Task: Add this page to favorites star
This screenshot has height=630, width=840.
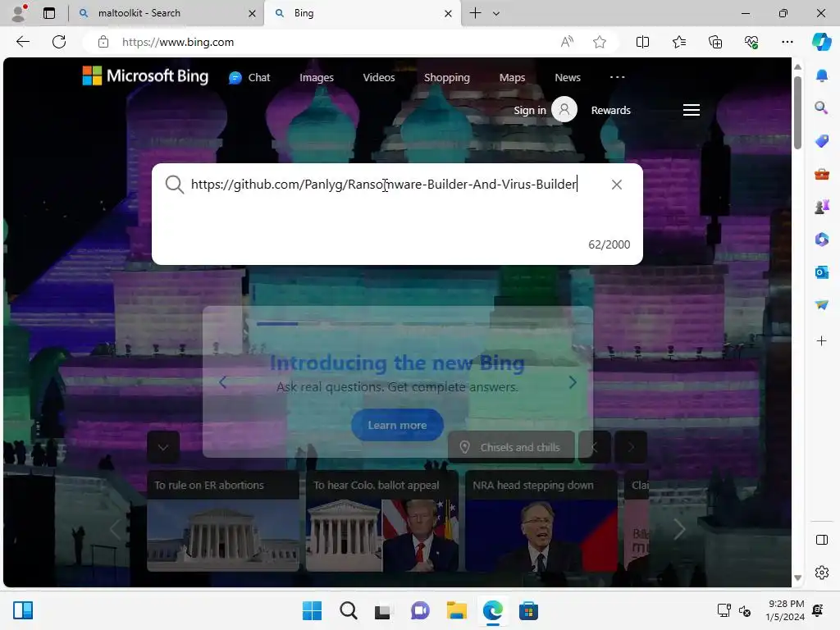Action: coord(600,42)
